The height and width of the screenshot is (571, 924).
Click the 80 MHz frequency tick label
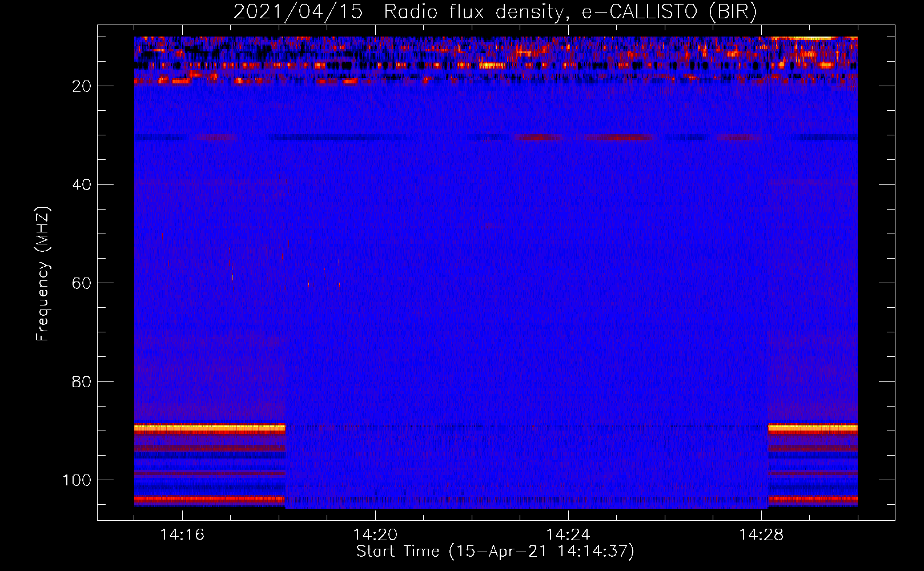click(x=82, y=381)
